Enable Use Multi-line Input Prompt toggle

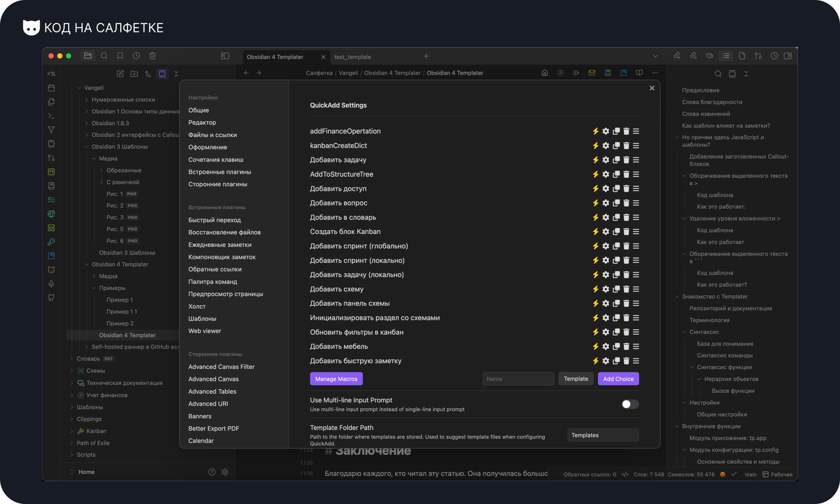click(x=630, y=404)
